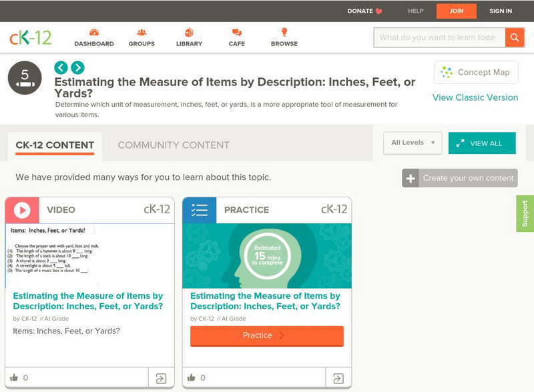Click Create your own content button
Image resolution: width=534 pixels, height=392 pixels.
[x=460, y=178]
